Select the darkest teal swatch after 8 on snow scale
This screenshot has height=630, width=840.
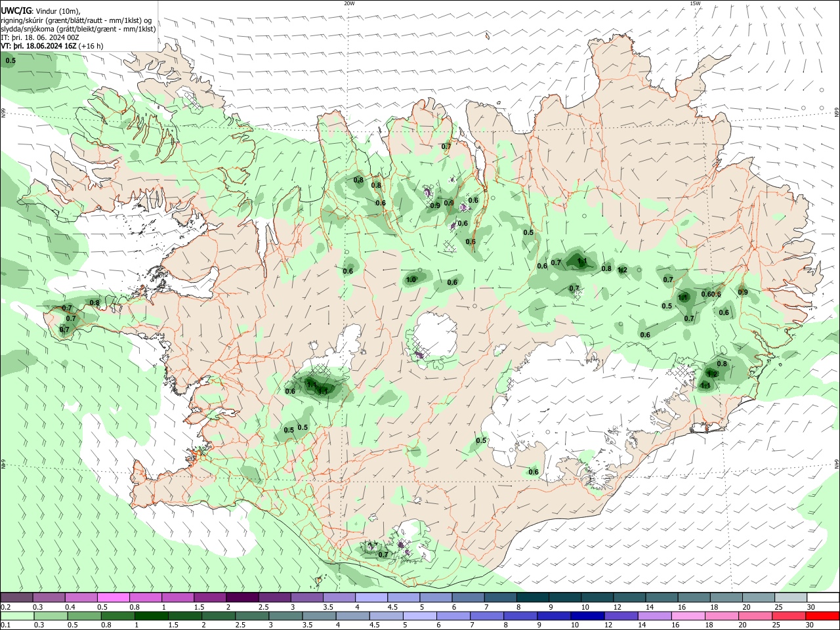(x=532, y=597)
